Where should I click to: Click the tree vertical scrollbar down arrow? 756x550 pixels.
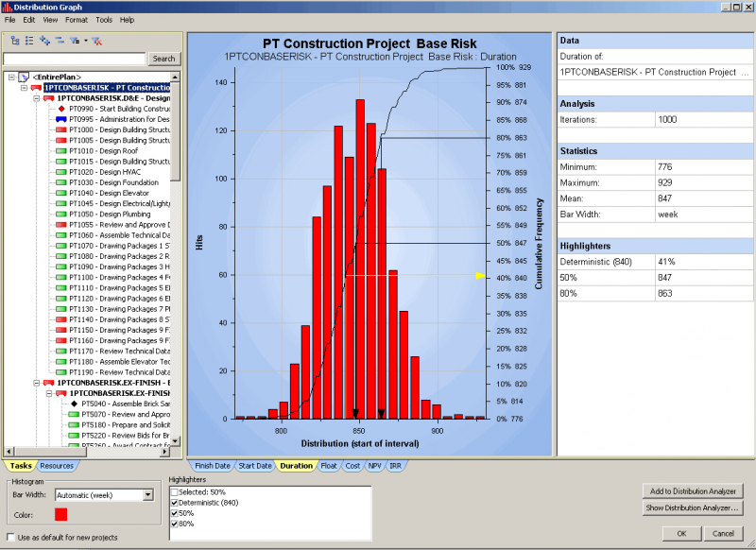[x=175, y=440]
